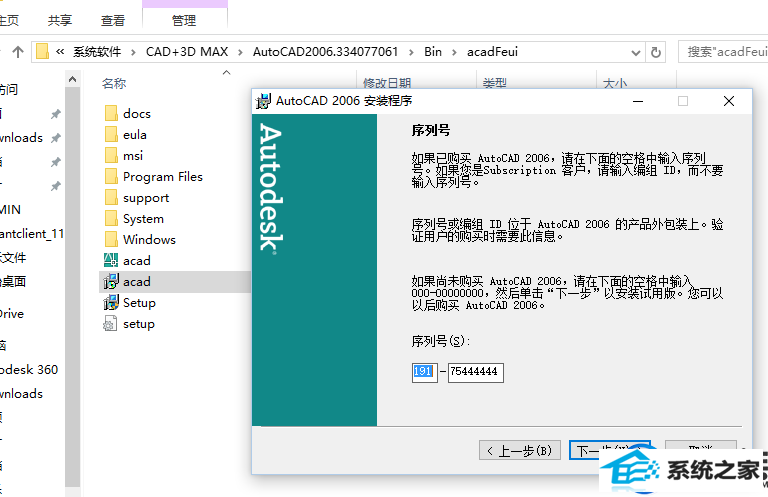Expand the chevron after CAD+3D MAX breadcrumb
The image size is (768, 497).
241,51
